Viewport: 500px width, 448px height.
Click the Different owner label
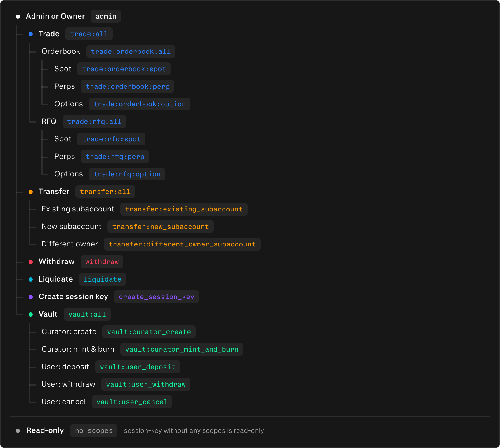coord(70,244)
